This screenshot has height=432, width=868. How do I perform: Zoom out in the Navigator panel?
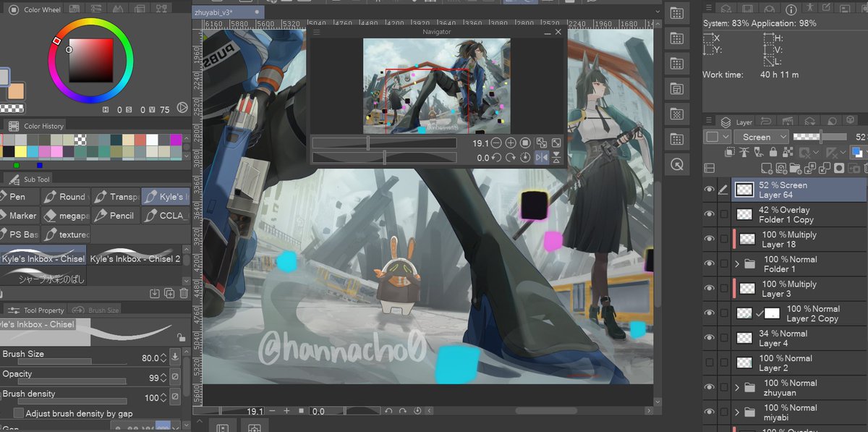click(495, 143)
